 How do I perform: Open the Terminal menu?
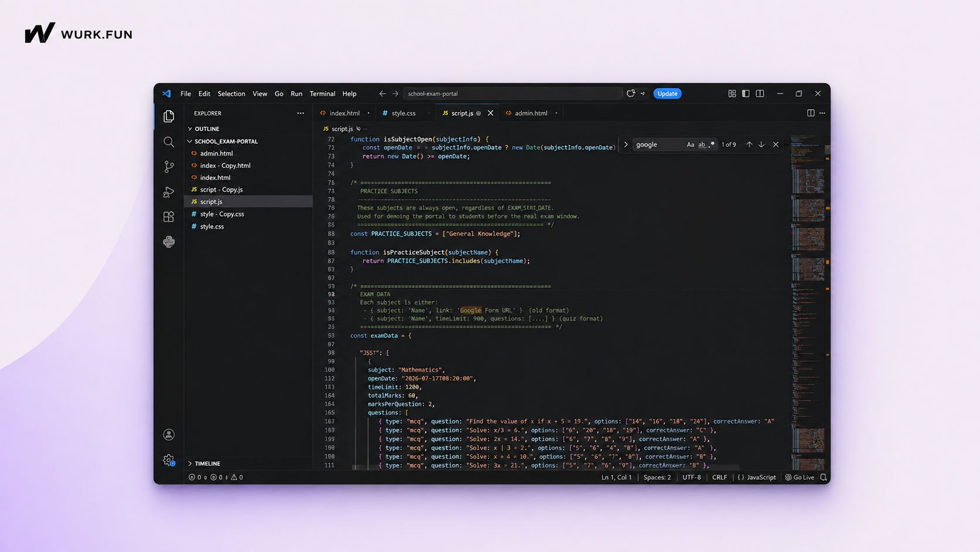[322, 94]
